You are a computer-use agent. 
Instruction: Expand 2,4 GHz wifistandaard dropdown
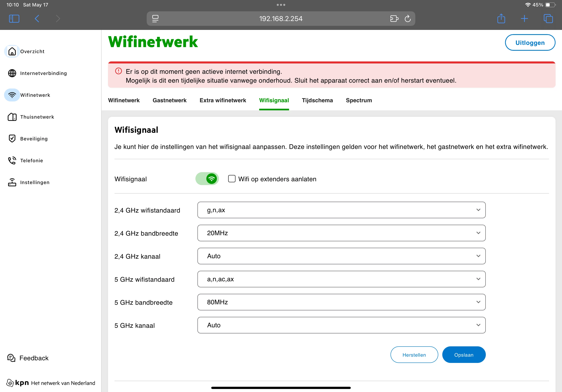[341, 210]
